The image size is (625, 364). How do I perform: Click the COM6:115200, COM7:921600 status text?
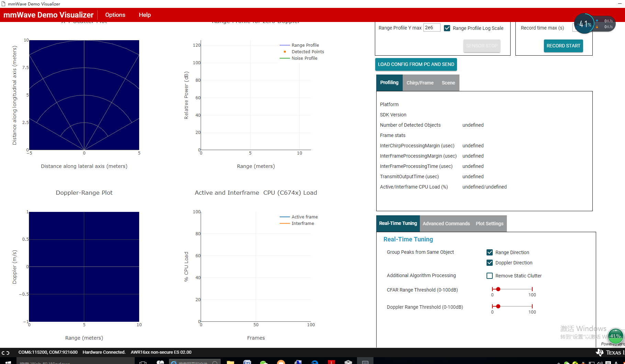pyautogui.click(x=48, y=352)
